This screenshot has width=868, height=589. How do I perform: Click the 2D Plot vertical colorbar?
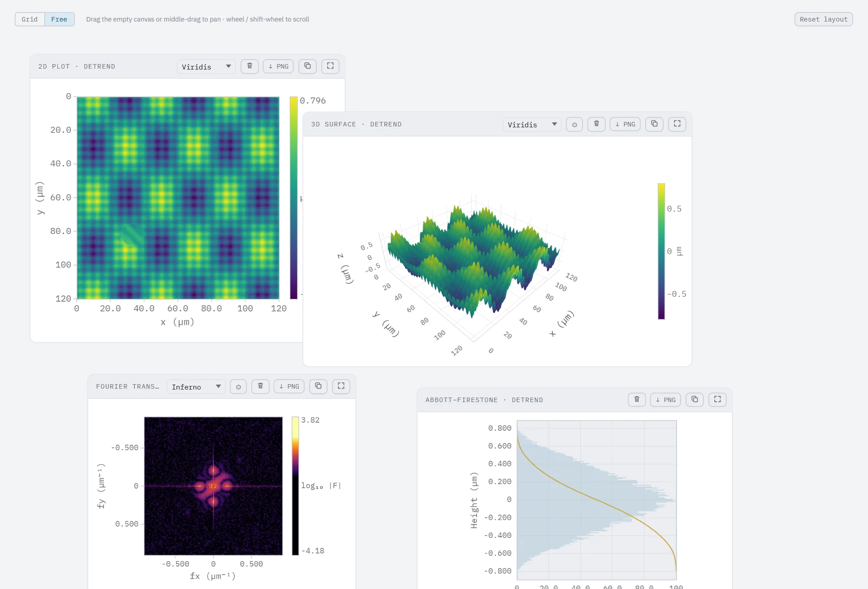click(294, 198)
